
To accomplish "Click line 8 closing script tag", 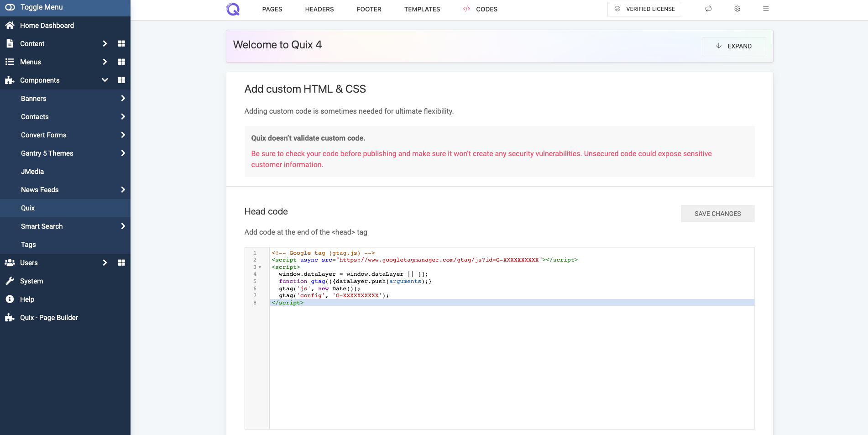I will click(x=288, y=303).
